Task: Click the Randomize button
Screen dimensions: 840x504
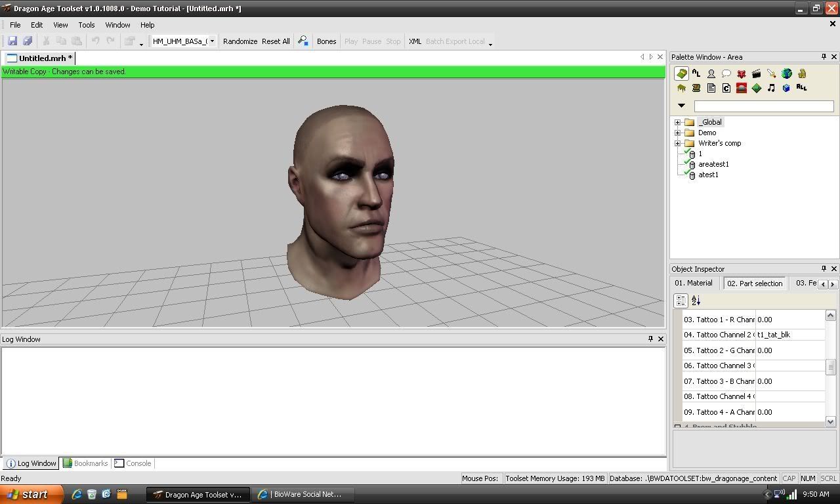Action: pyautogui.click(x=240, y=41)
